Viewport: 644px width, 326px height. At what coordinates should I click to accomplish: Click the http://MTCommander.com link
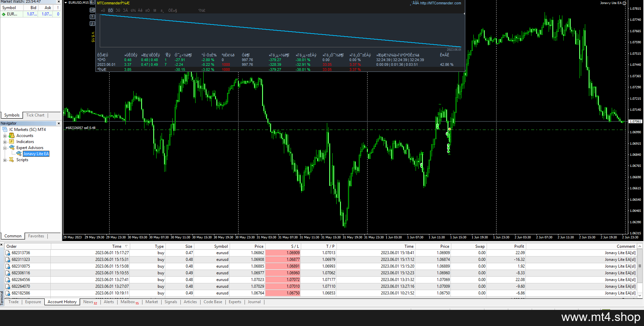point(440,3)
